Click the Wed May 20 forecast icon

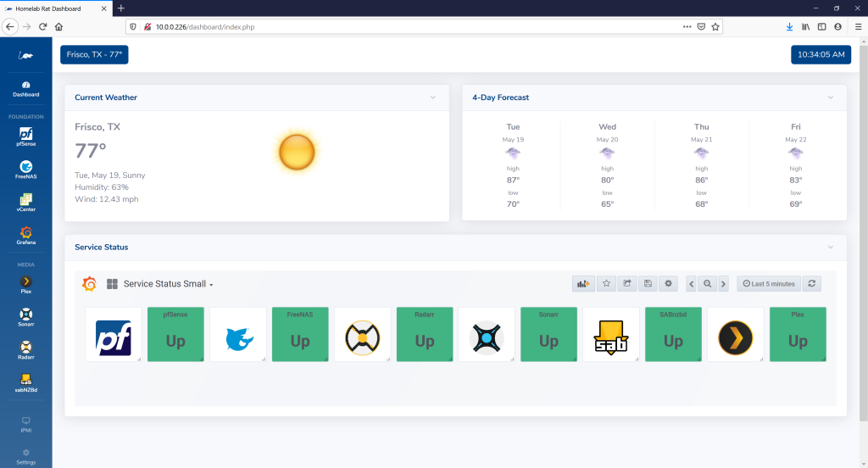click(607, 153)
